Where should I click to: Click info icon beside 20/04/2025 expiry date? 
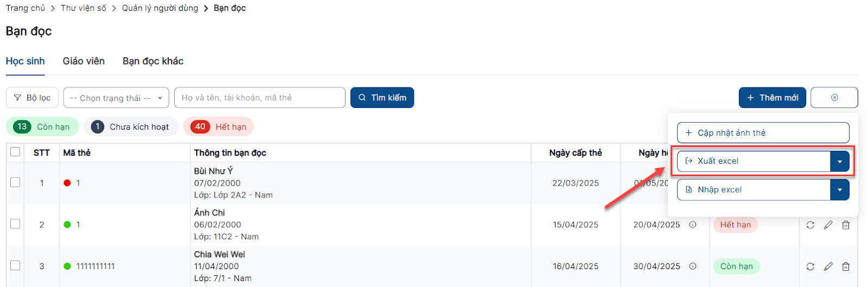[693, 225]
